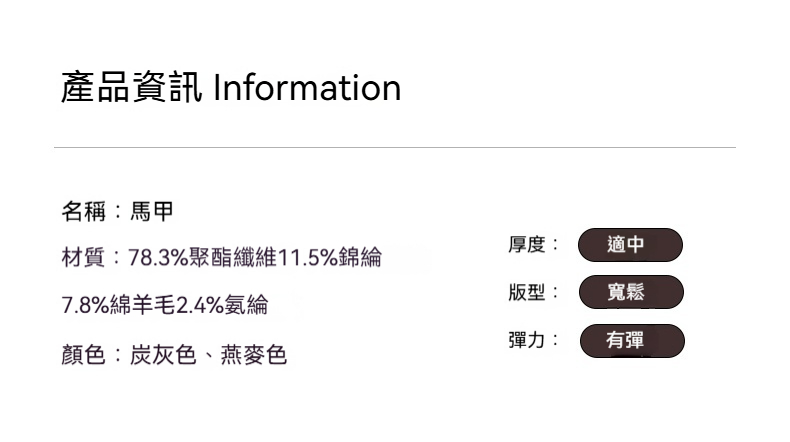Viewport: 790px width, 442px height.
Task: Click the 厚度 label text
Action: [x=526, y=244]
